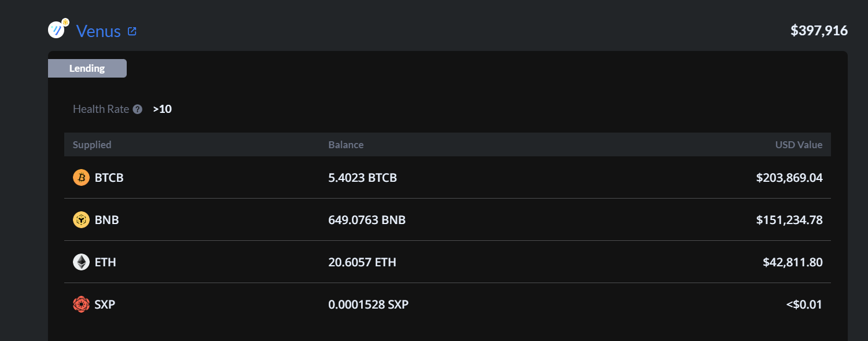
Task: Click the Venus total value $397,916
Action: pos(819,31)
